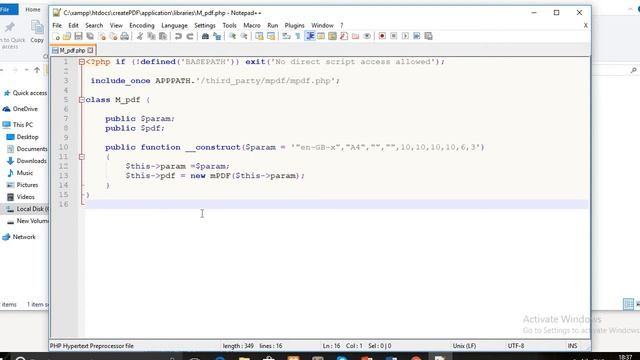Toggle synchronized vertical scrolling
640x360 pixels.
(259, 36)
